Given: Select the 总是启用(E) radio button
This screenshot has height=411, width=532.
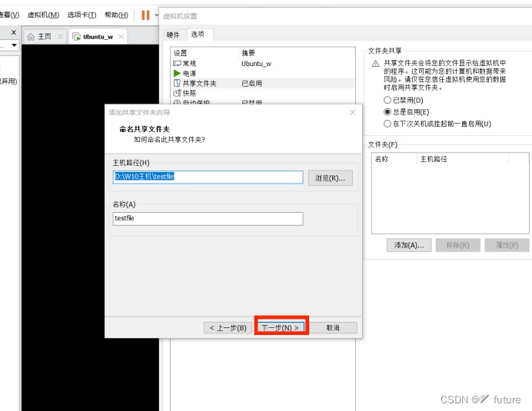Looking at the screenshot, I should pos(387,112).
